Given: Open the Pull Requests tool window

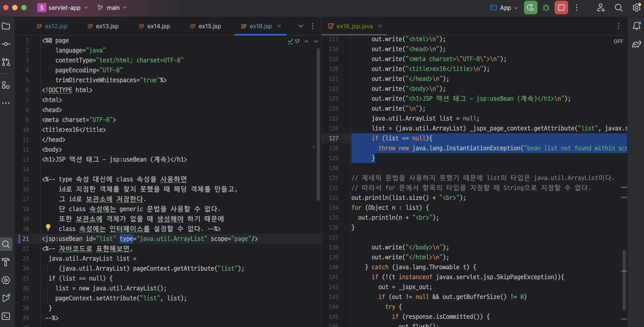Looking at the screenshot, I should 6,62.
